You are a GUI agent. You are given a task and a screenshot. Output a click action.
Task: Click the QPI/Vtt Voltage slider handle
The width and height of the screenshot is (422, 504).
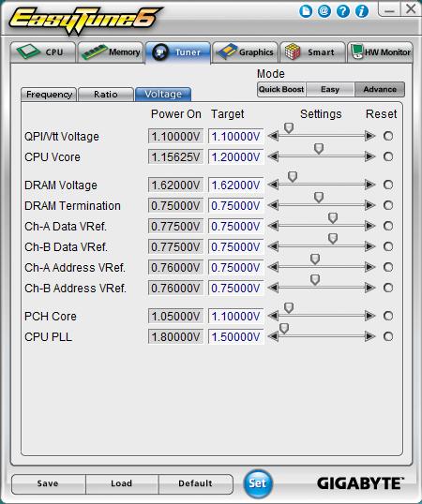289,128
